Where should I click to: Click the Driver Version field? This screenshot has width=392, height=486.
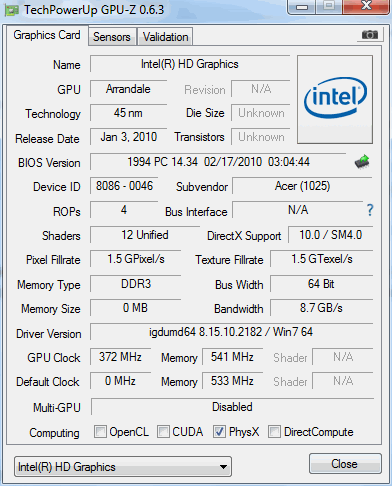click(x=231, y=332)
